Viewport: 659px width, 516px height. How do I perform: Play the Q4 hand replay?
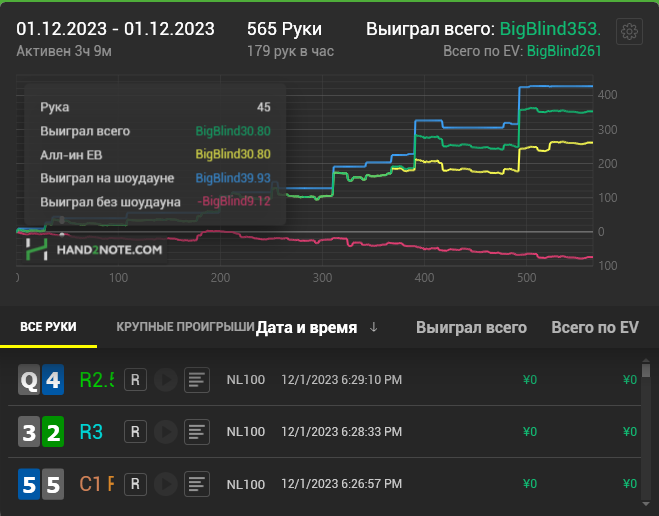[x=166, y=380]
